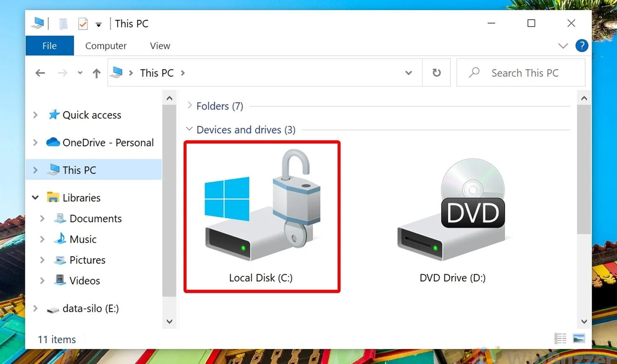Expand the data-silo (E:) node
617x364 pixels.
click(x=36, y=308)
